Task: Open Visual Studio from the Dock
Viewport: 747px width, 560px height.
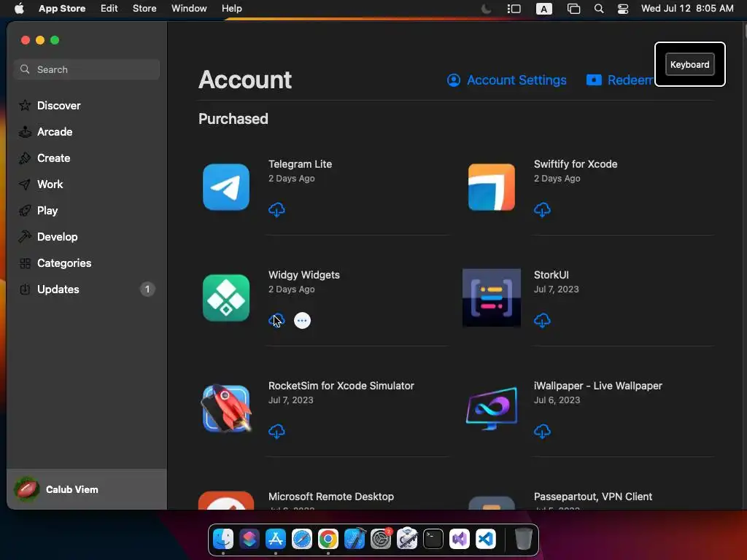Action: tap(460, 539)
